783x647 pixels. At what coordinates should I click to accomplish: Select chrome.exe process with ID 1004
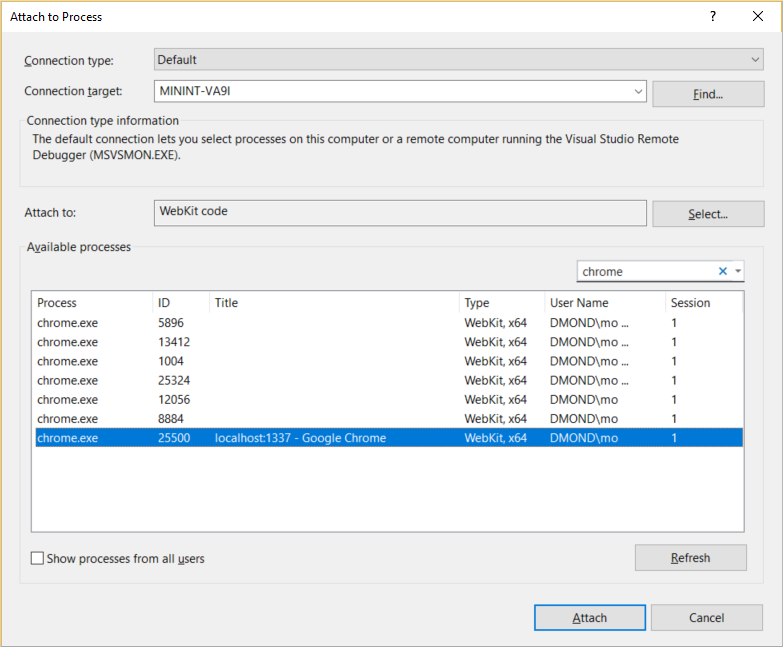(389, 361)
